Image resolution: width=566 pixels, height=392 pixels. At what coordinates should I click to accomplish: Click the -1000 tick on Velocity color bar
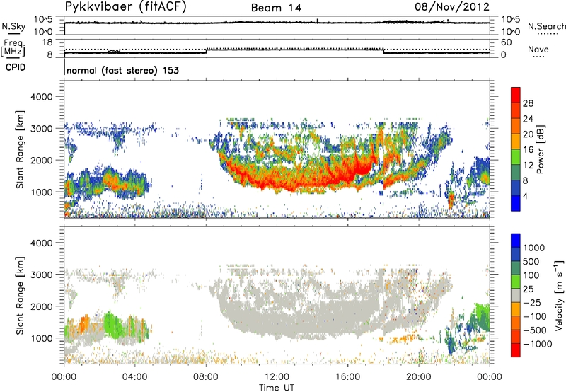click(x=538, y=344)
